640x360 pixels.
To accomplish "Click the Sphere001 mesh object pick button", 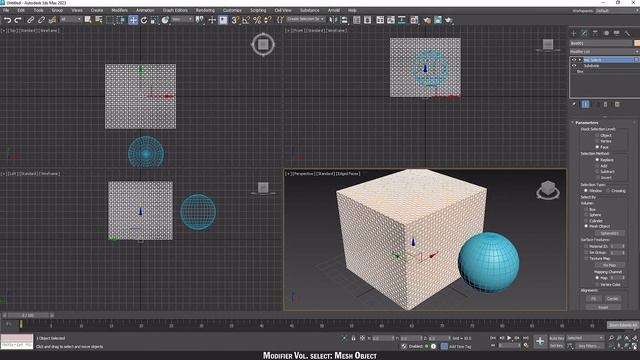I will point(609,233).
